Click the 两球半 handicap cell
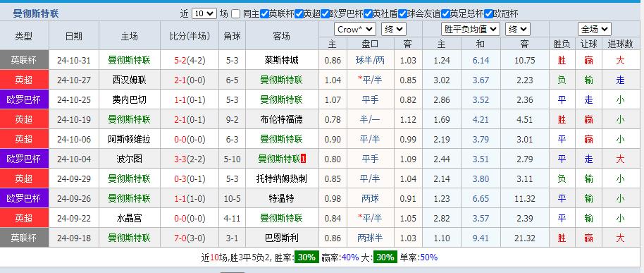Image resolution: width=644 pixels, height=273 pixels. 370,238
